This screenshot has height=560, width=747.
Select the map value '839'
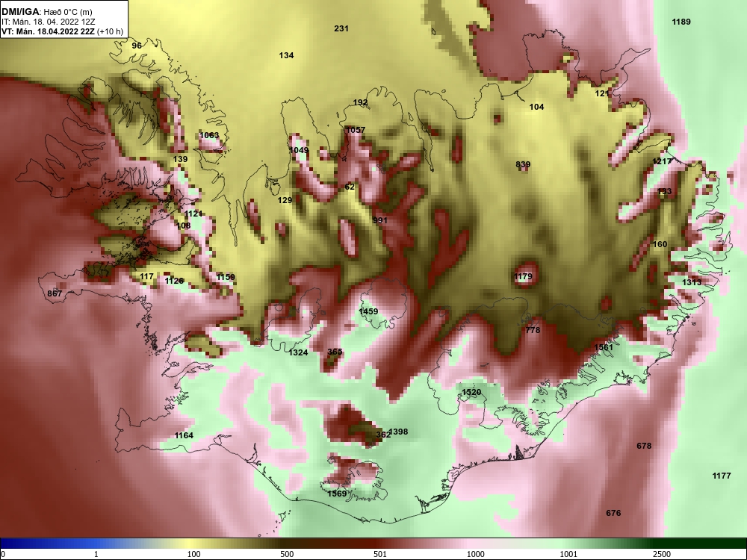pos(523,165)
